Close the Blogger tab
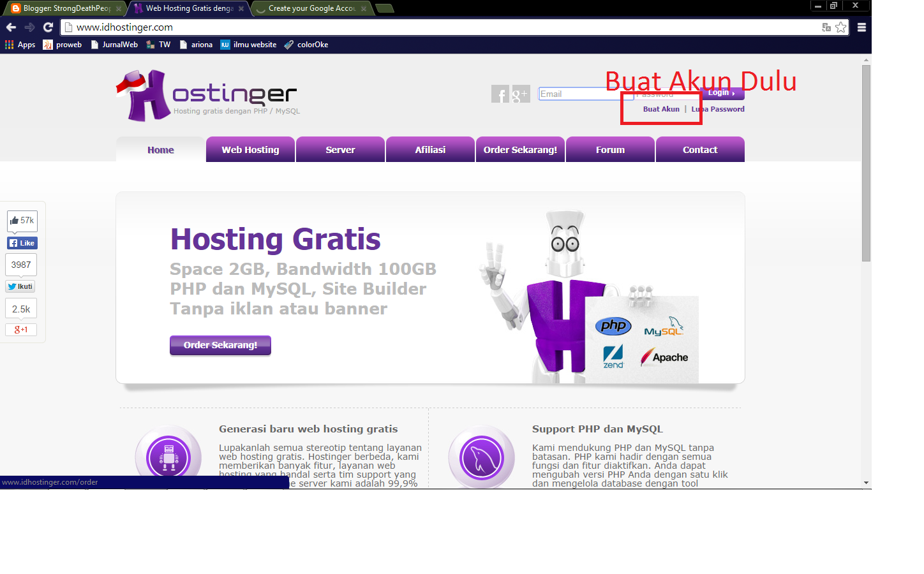Screen dimensions: 924x574 click(119, 9)
